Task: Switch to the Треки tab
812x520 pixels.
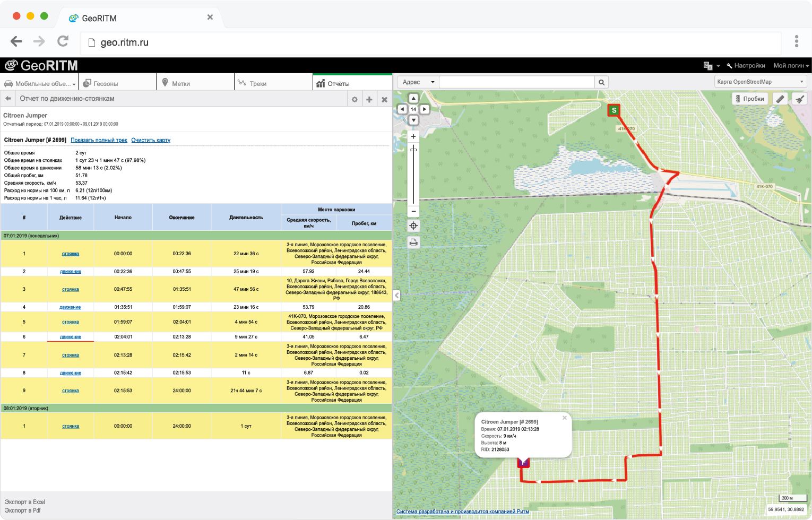Action: (x=274, y=83)
